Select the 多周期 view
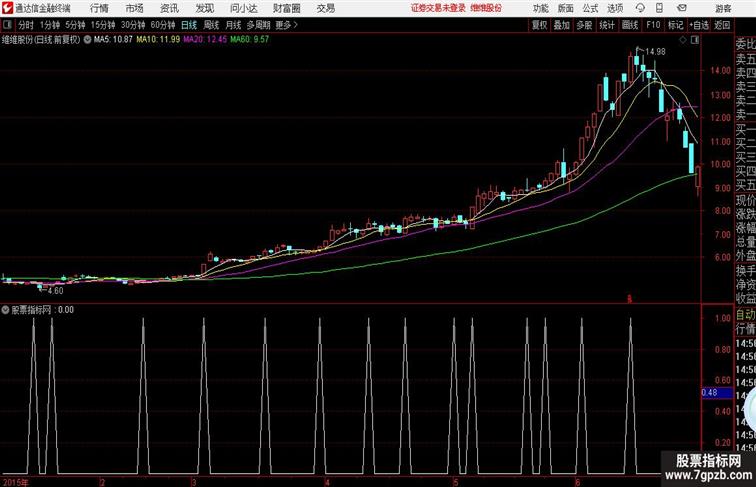This screenshot has height=487, width=756. pos(258,25)
